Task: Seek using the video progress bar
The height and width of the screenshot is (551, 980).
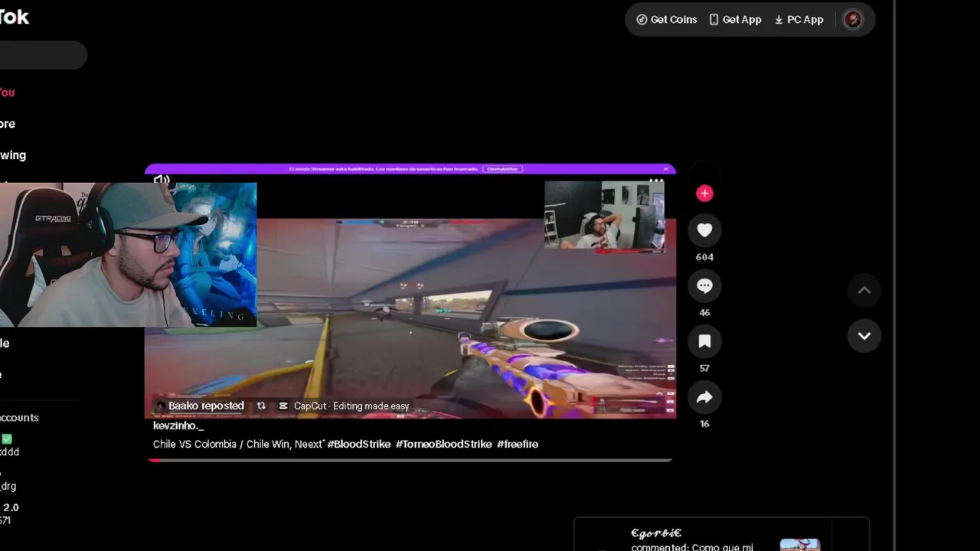Action: (x=410, y=460)
